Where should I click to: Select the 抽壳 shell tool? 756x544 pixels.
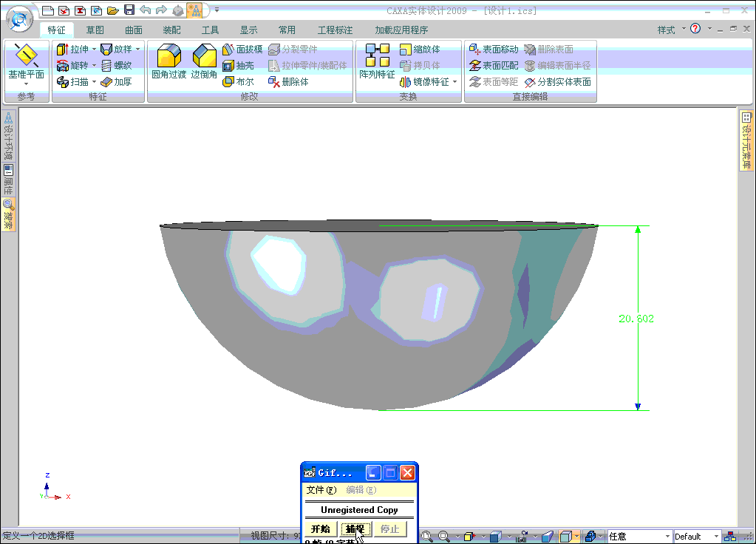tap(238, 65)
